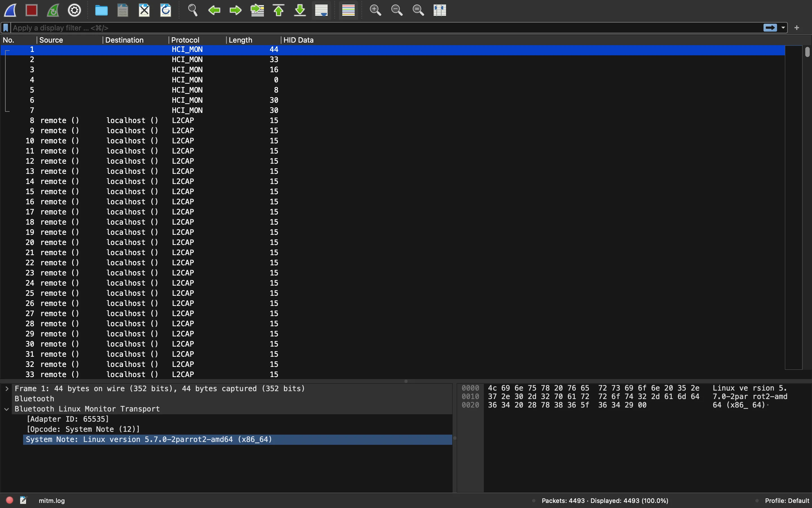This screenshot has width=812, height=508.
Task: Select L2CAP packet number 15
Action: point(392,192)
